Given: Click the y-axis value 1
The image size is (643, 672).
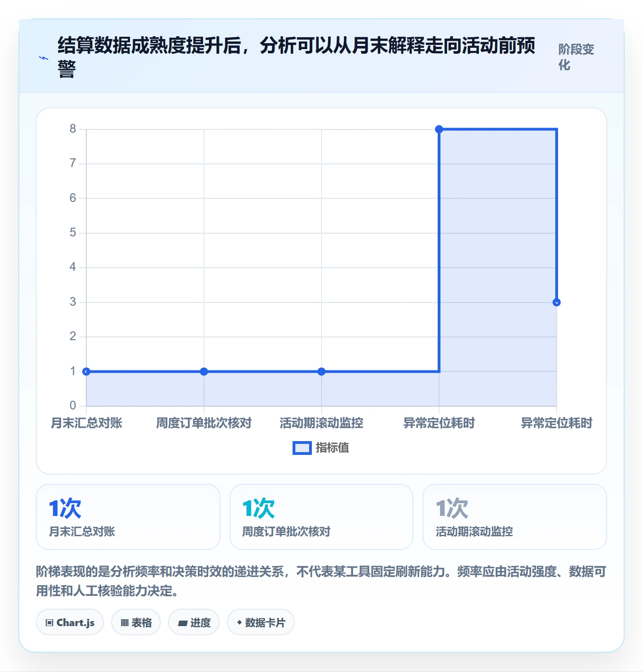Looking at the screenshot, I should click(x=73, y=371).
